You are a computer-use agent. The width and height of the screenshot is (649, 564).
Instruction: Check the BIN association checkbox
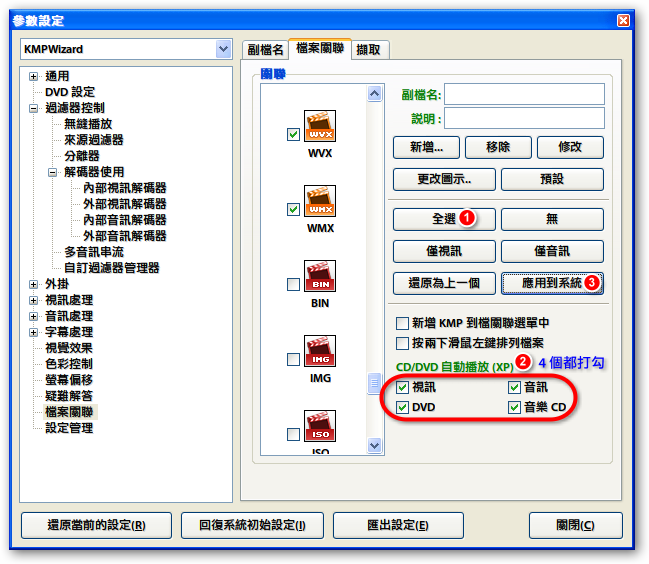pos(293,284)
